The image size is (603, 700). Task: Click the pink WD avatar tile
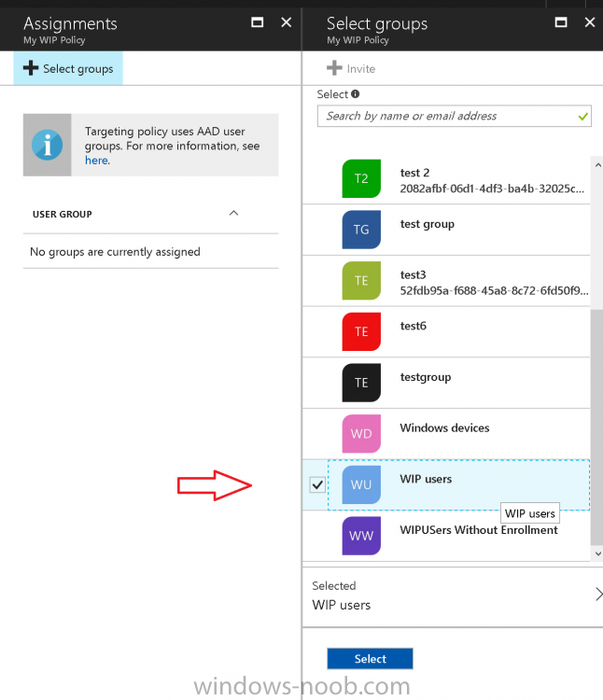click(361, 433)
